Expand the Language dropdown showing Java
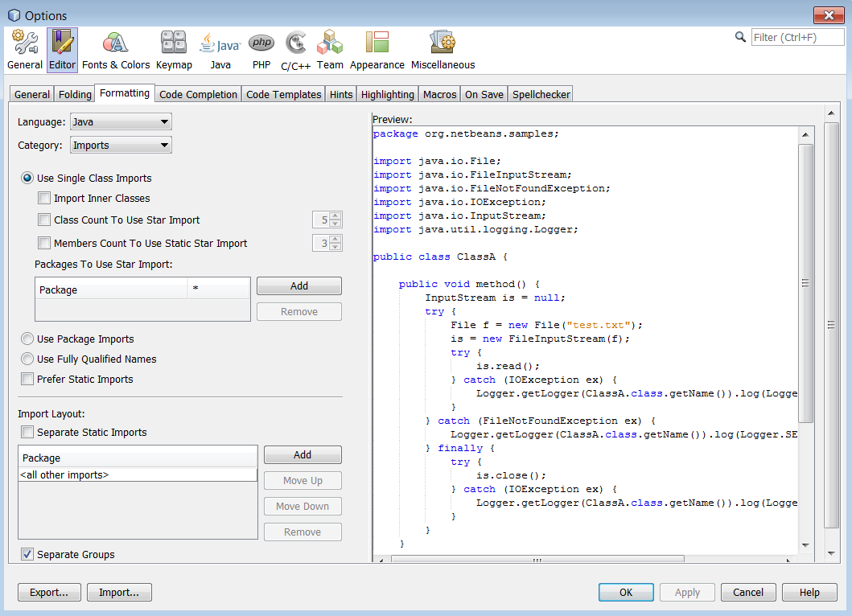852x616 pixels. click(121, 122)
